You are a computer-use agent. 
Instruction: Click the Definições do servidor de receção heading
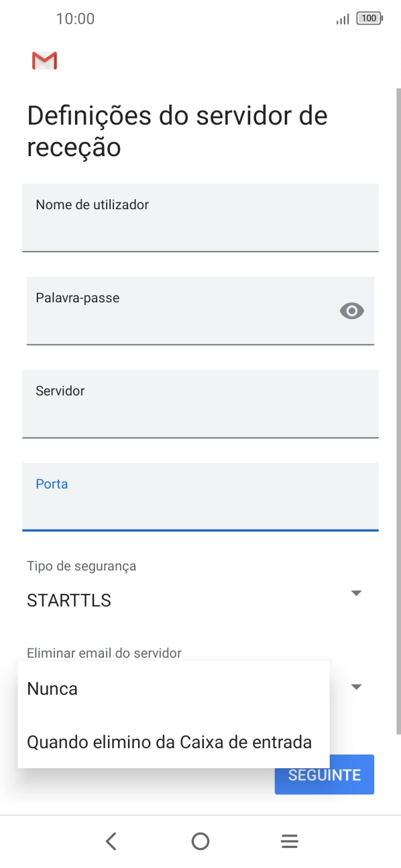[176, 131]
